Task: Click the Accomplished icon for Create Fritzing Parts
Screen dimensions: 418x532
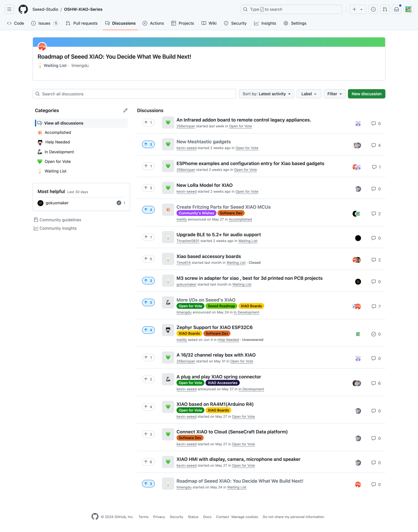Action: 168,210
